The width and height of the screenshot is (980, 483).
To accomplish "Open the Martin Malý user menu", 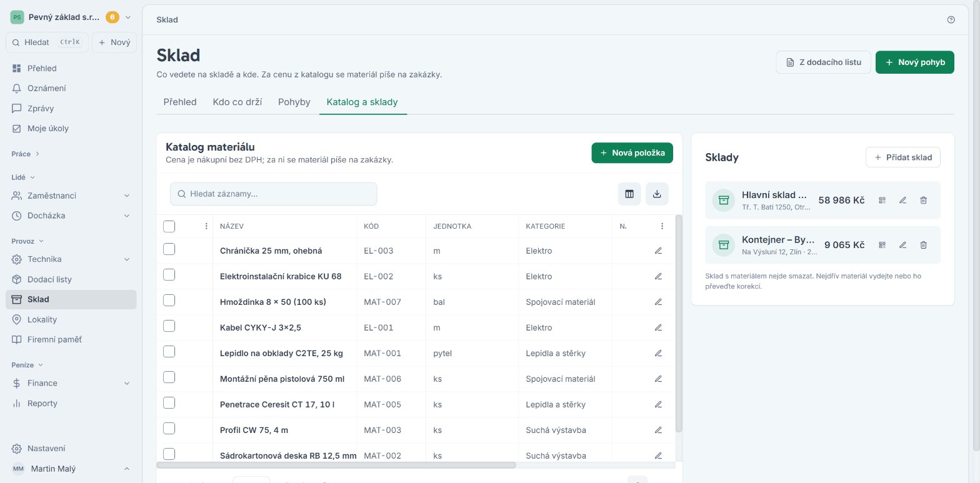I will click(x=71, y=469).
